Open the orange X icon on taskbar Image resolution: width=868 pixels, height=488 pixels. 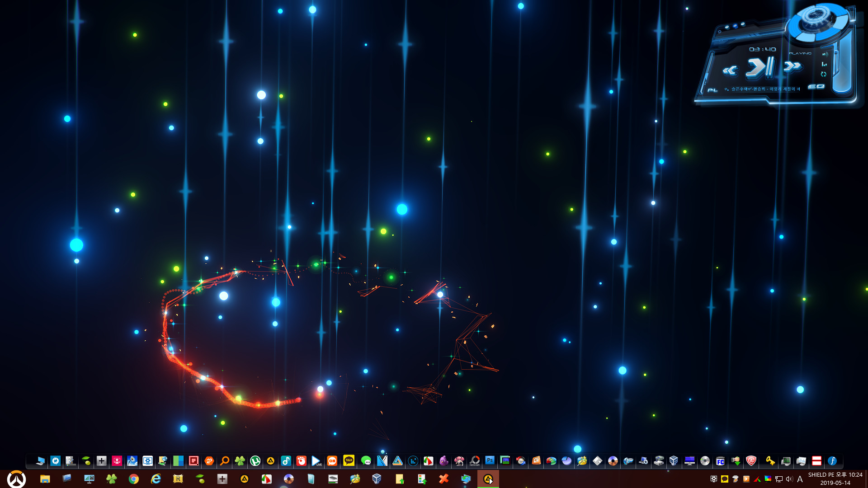[443, 479]
